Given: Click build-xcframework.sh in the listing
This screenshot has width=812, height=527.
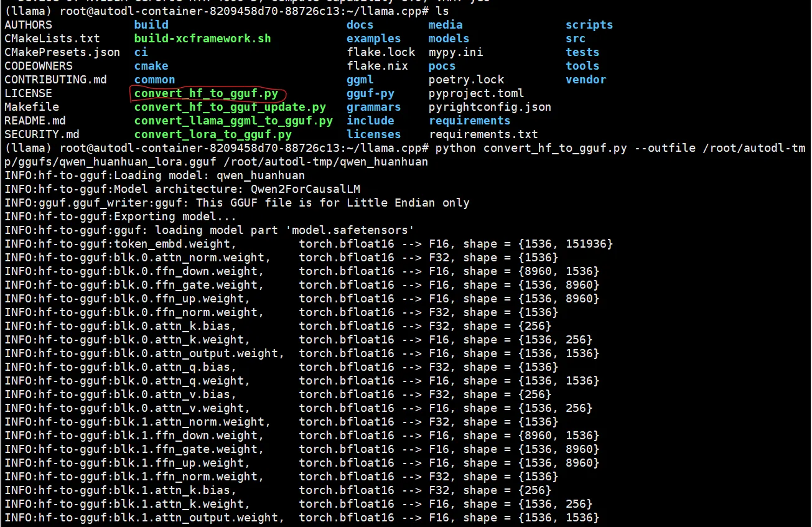Looking at the screenshot, I should (203, 39).
